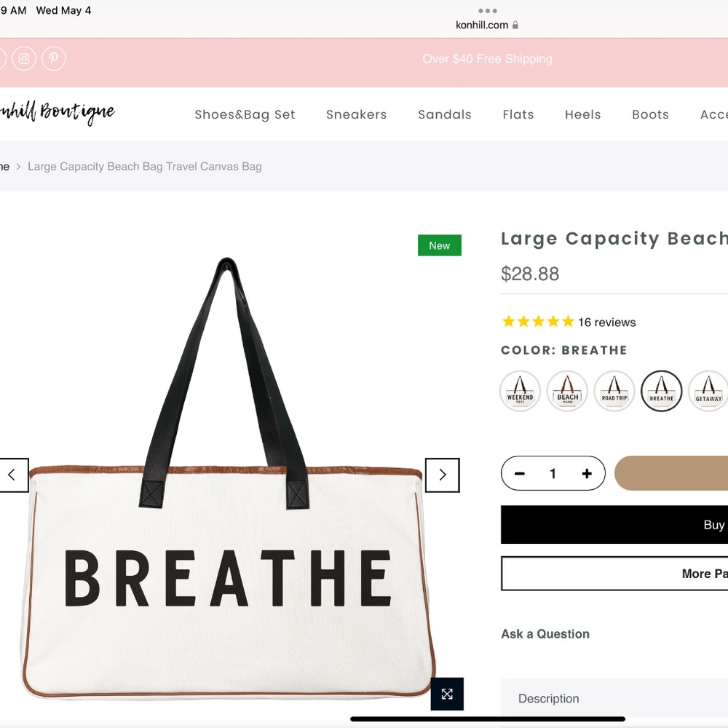This screenshot has height=728, width=728.
Task: Click the Over $40 Free Shipping banner
Action: click(x=488, y=59)
